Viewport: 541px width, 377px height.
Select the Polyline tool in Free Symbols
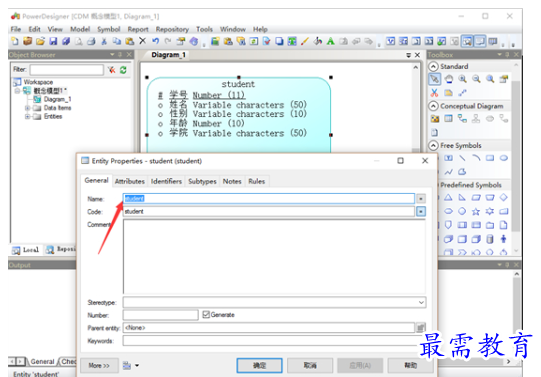(x=448, y=172)
